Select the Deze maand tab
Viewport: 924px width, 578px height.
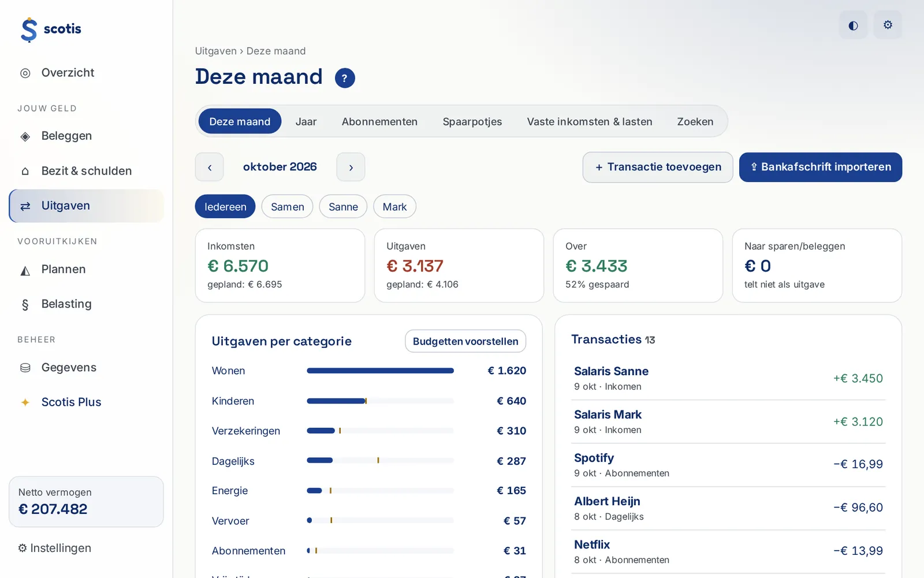click(240, 121)
